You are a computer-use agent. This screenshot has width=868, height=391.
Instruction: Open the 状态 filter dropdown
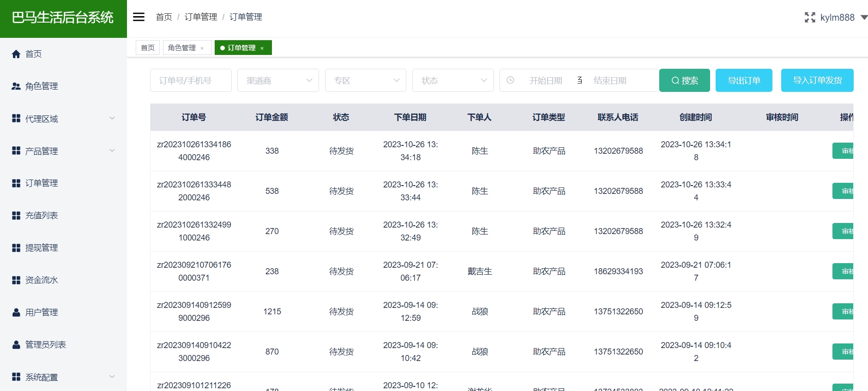tap(453, 80)
